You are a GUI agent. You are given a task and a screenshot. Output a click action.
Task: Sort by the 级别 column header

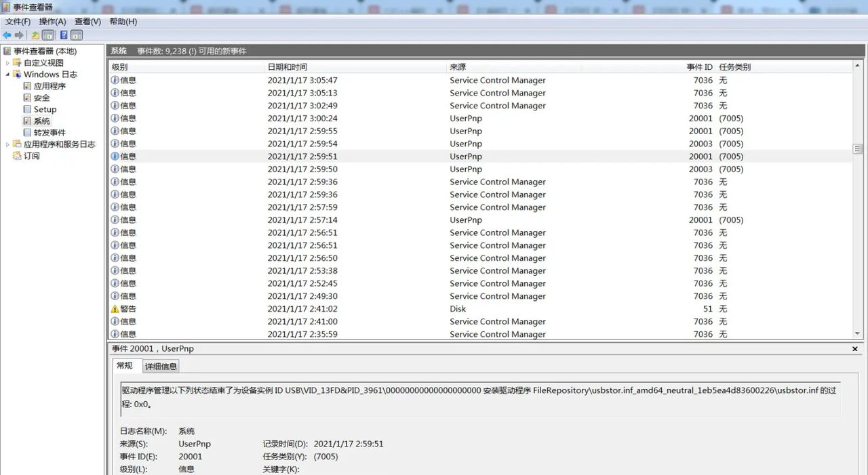tap(186, 67)
